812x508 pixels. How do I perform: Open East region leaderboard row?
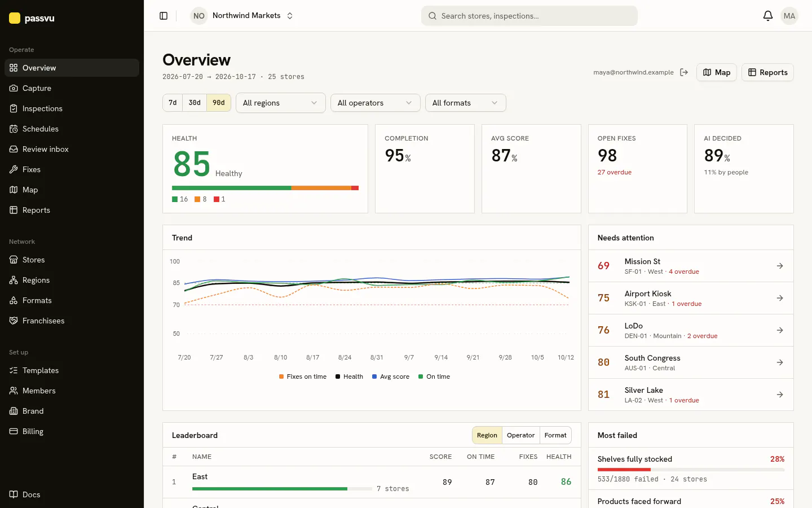coord(372,482)
